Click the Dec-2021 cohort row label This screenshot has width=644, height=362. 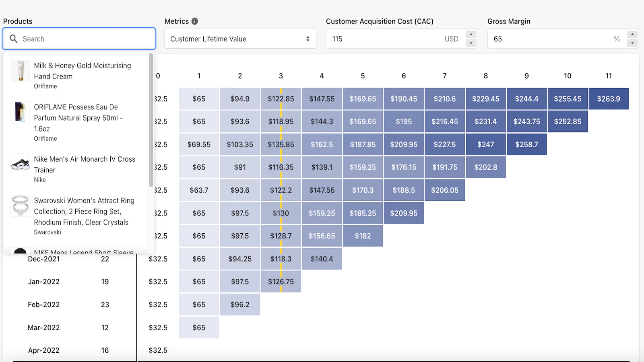(43, 259)
